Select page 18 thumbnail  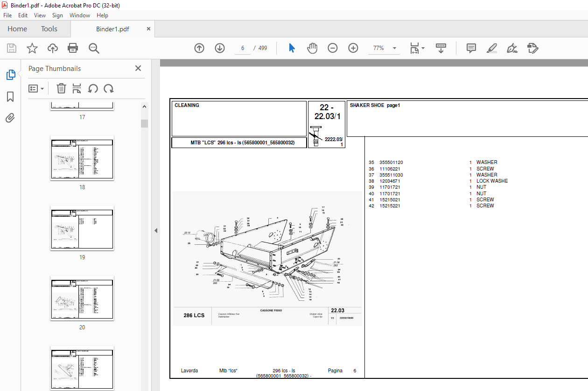click(x=82, y=158)
